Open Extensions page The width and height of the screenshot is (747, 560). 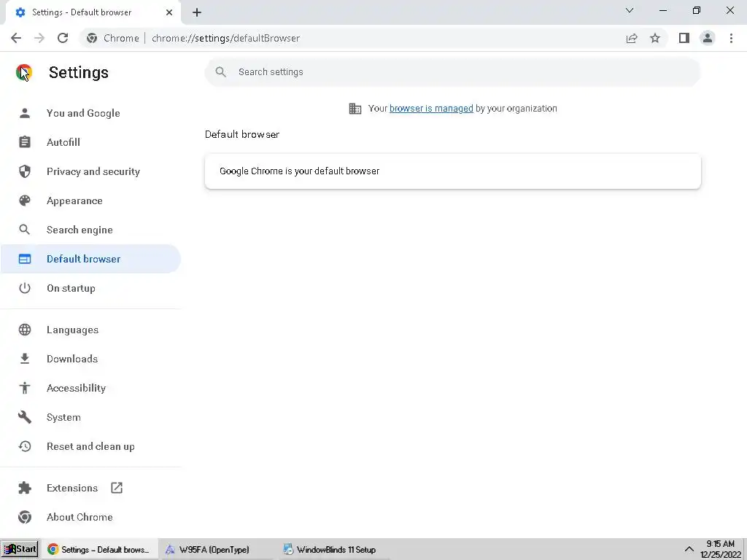90,488
